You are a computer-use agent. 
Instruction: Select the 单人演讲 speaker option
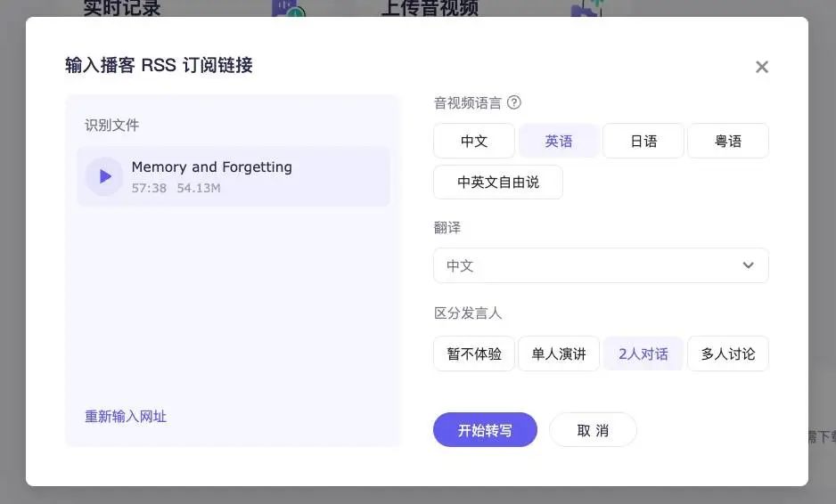(559, 354)
